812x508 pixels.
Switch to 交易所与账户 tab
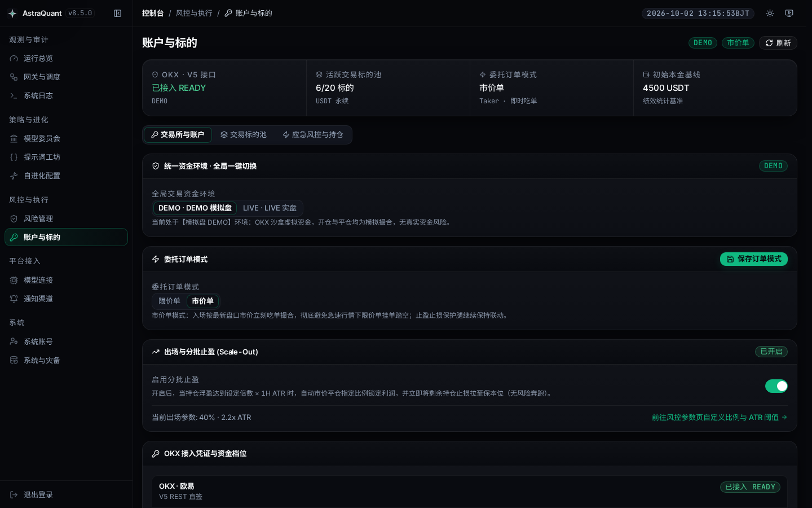tap(178, 134)
